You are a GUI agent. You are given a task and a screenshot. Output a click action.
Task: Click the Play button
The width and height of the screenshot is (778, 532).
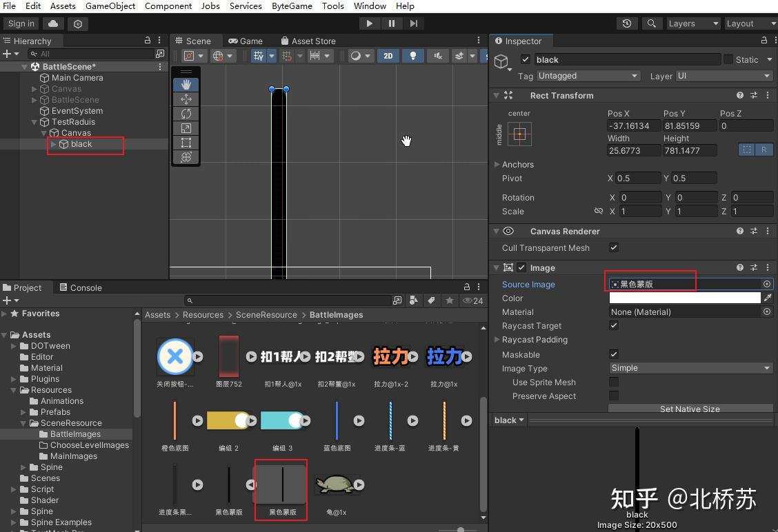[x=369, y=23]
